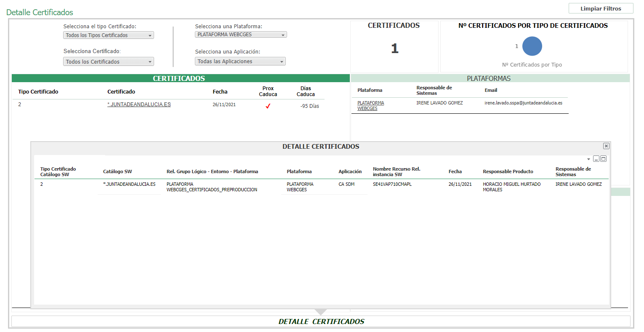Open the 'Todos los Certificados' dropdown

click(x=109, y=62)
